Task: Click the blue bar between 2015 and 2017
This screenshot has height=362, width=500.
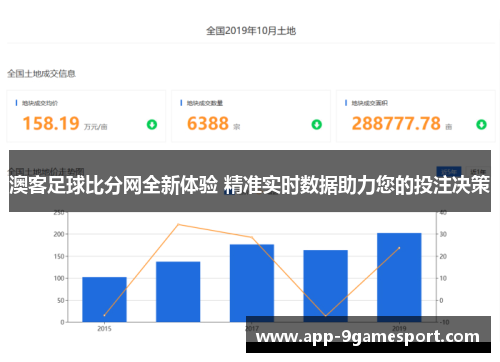Action: 178,292
